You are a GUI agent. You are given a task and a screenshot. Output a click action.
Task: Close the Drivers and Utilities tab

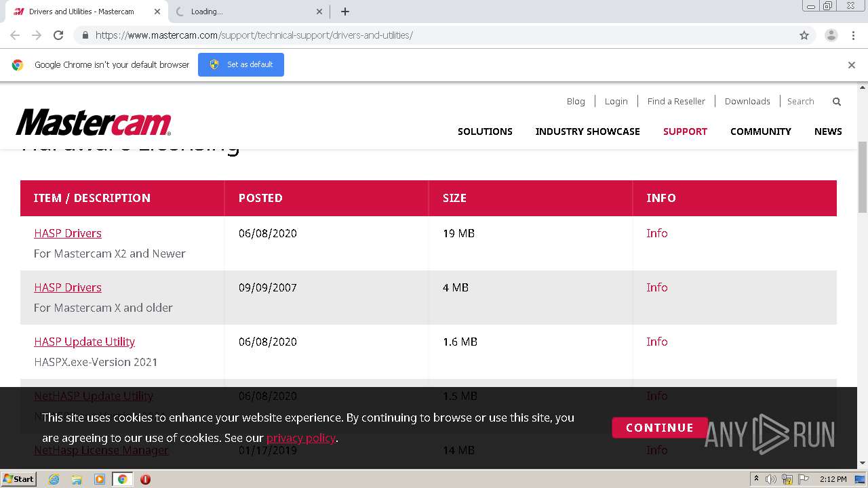tap(157, 12)
